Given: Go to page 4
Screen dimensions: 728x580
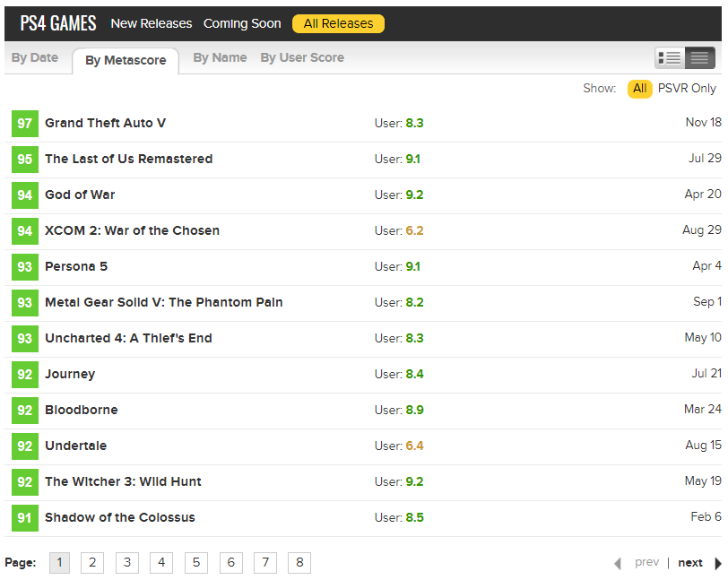Looking at the screenshot, I should 161,563.
